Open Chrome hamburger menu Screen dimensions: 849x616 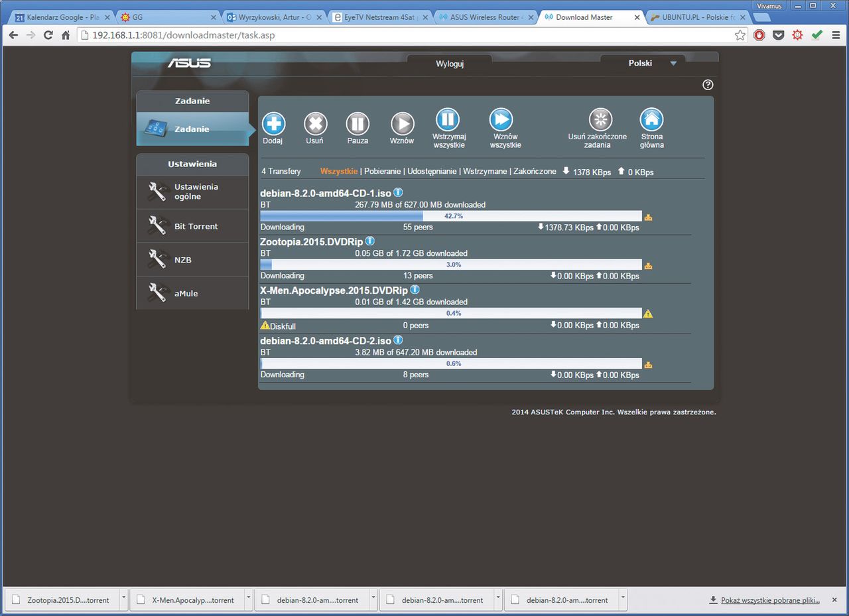[836, 35]
